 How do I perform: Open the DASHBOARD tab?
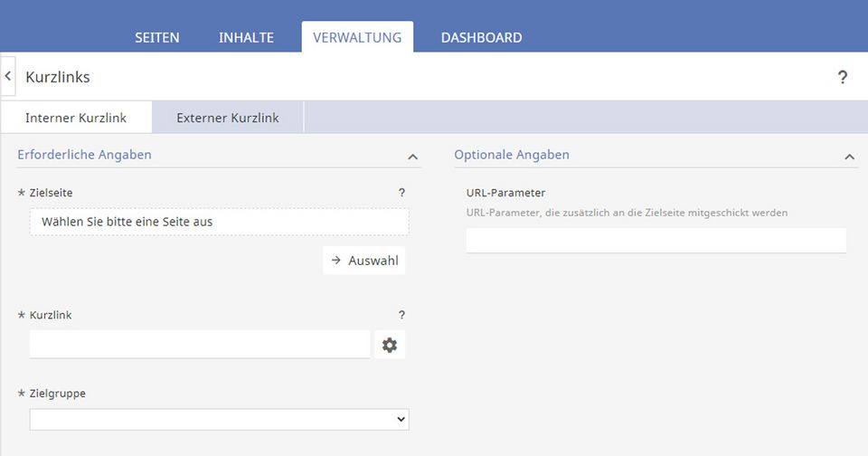(481, 38)
